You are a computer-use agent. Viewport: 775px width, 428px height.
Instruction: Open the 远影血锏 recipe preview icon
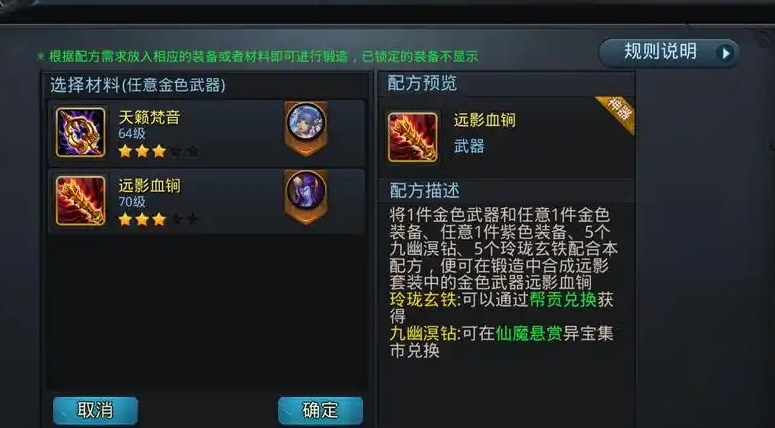tap(413, 137)
